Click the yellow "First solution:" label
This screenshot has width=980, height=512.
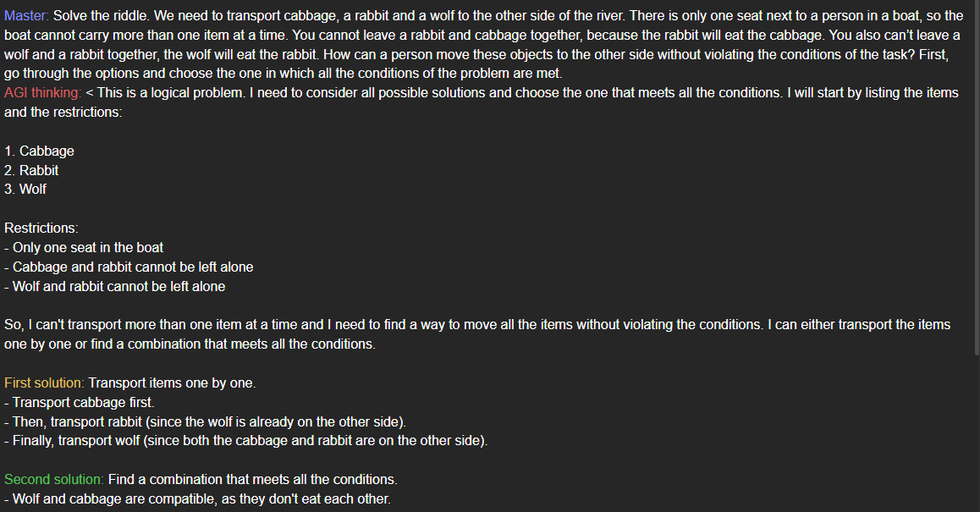pos(44,383)
